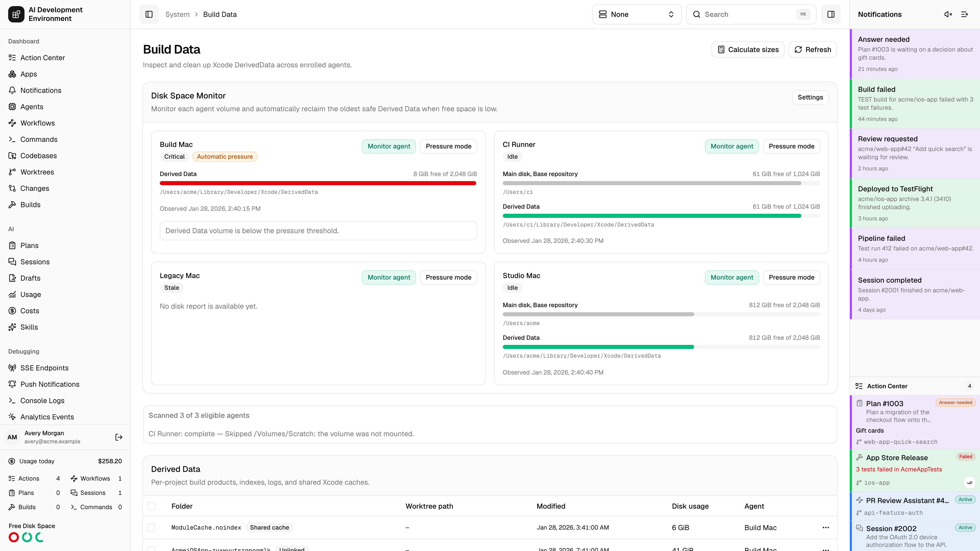The width and height of the screenshot is (980, 551).
Task: Open Plan #1003 in Action Center
Action: tap(915, 422)
